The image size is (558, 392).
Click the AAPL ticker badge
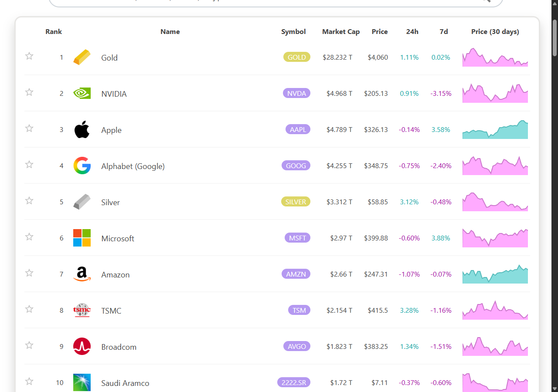tap(298, 129)
